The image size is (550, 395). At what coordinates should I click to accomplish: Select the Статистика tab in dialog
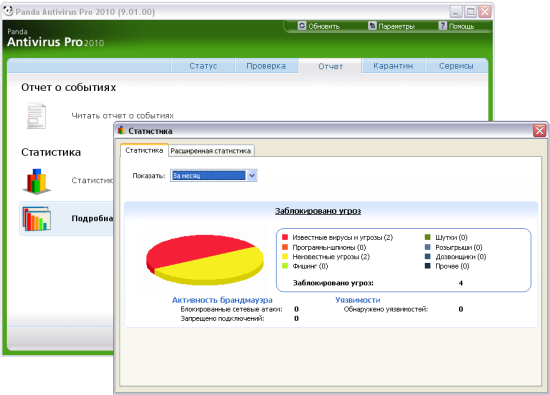click(x=144, y=150)
